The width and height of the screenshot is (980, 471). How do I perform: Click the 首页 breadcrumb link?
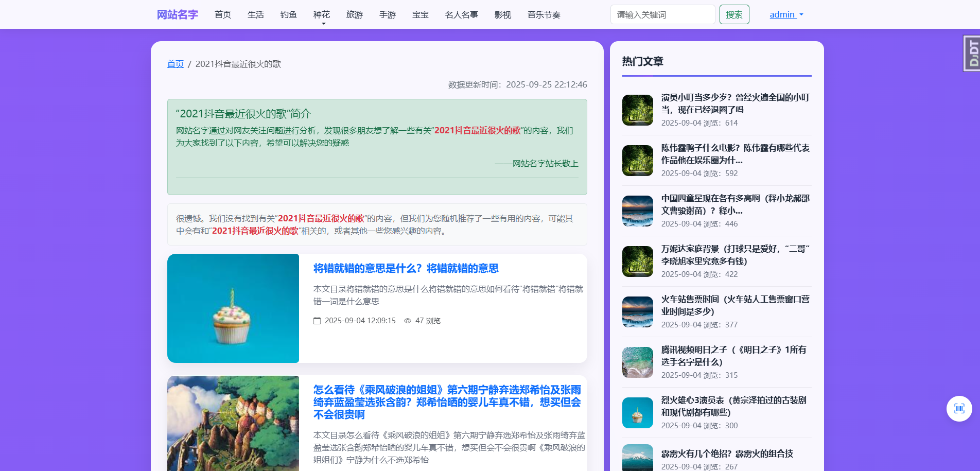(174, 63)
